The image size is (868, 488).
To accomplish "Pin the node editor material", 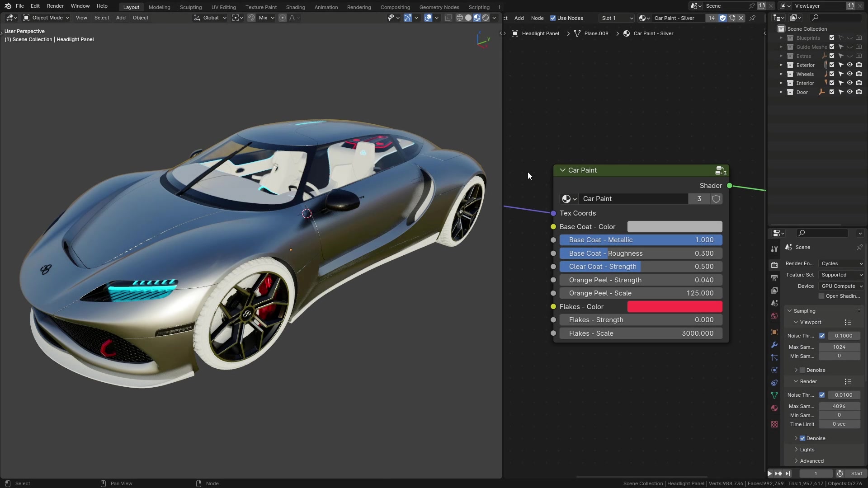I will pyautogui.click(x=752, y=18).
